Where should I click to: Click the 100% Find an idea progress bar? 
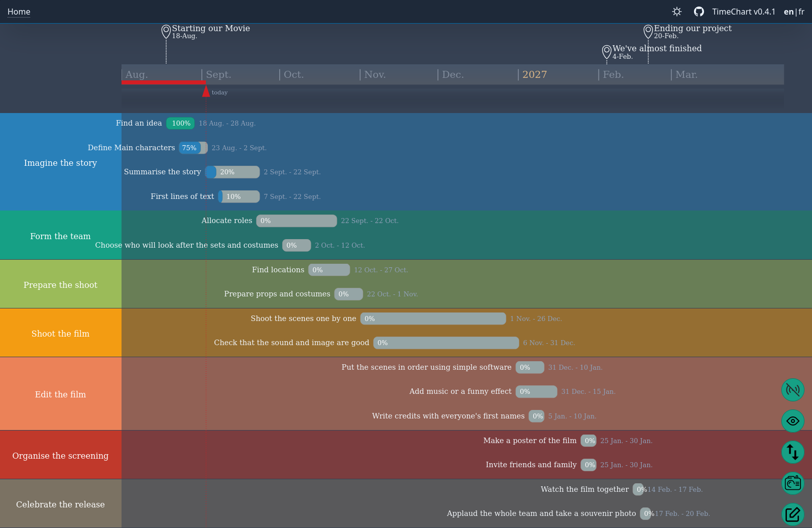(180, 123)
